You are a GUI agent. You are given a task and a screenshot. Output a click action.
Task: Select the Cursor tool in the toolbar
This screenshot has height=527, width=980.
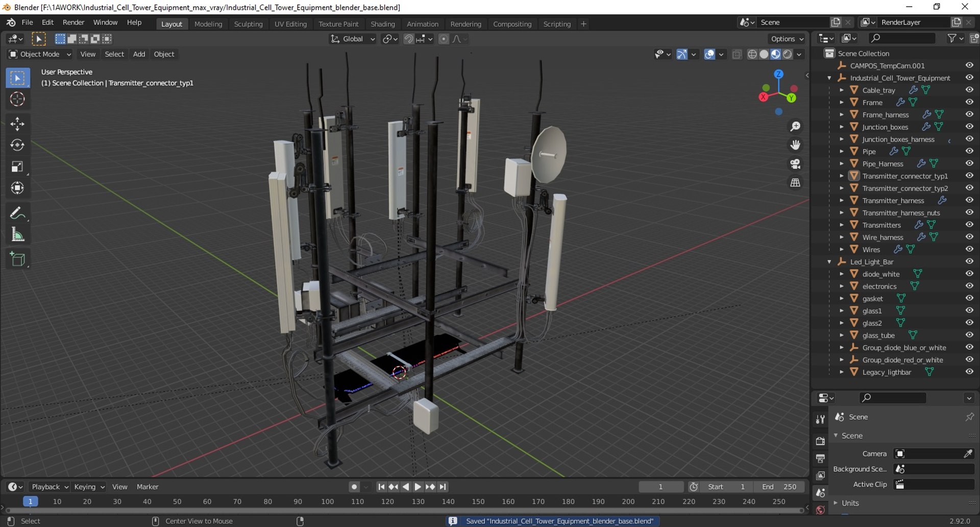[17, 99]
